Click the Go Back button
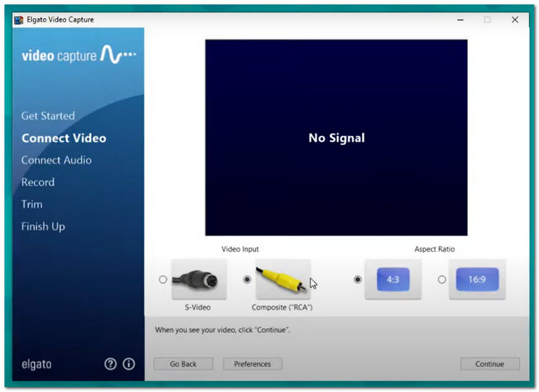Image resolution: width=539 pixels, height=392 pixels. coord(183,364)
